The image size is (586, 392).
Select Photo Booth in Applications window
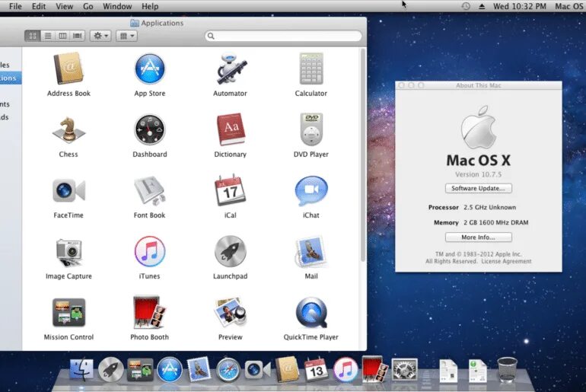pyautogui.click(x=149, y=312)
